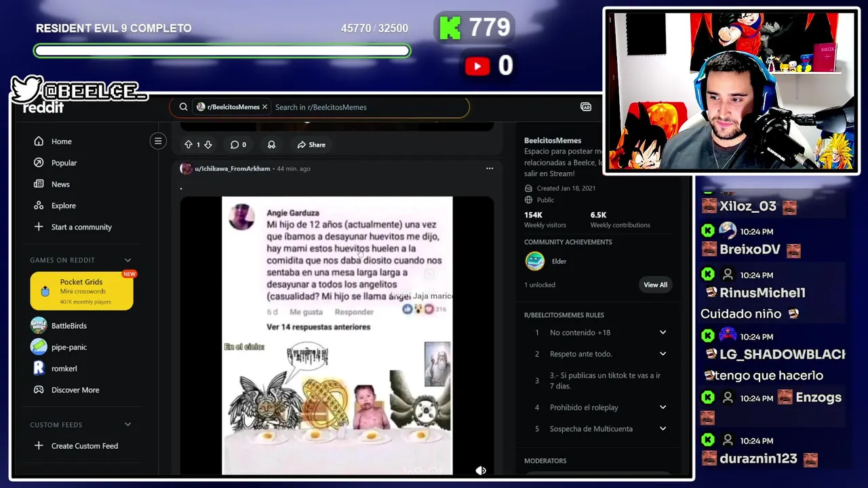
Task: Click the search magnifier icon
Action: pyautogui.click(x=183, y=107)
